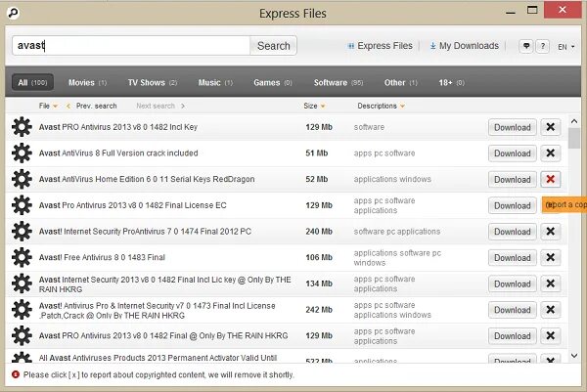The width and height of the screenshot is (587, 392).
Task: Click the results list scrollbar thumb
Action: pos(574,138)
